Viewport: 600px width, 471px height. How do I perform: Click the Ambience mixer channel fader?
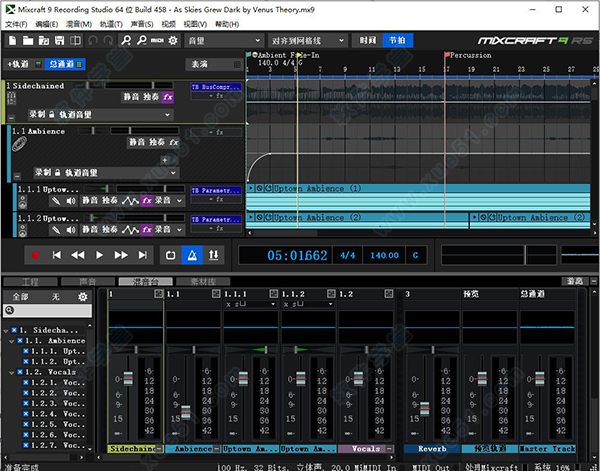[x=186, y=412]
